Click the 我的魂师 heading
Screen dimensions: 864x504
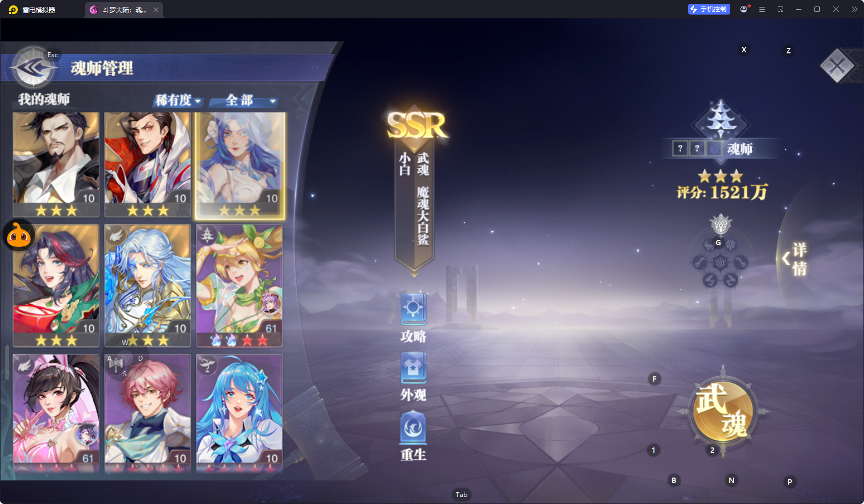click(x=44, y=99)
